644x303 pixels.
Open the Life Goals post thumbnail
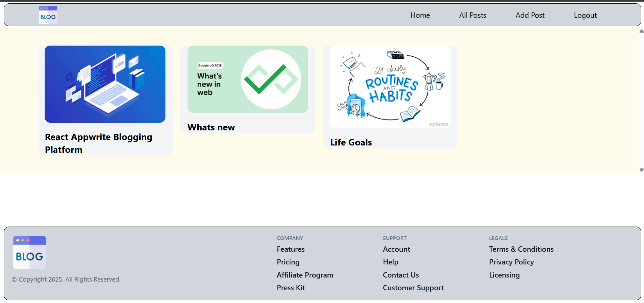tap(390, 87)
